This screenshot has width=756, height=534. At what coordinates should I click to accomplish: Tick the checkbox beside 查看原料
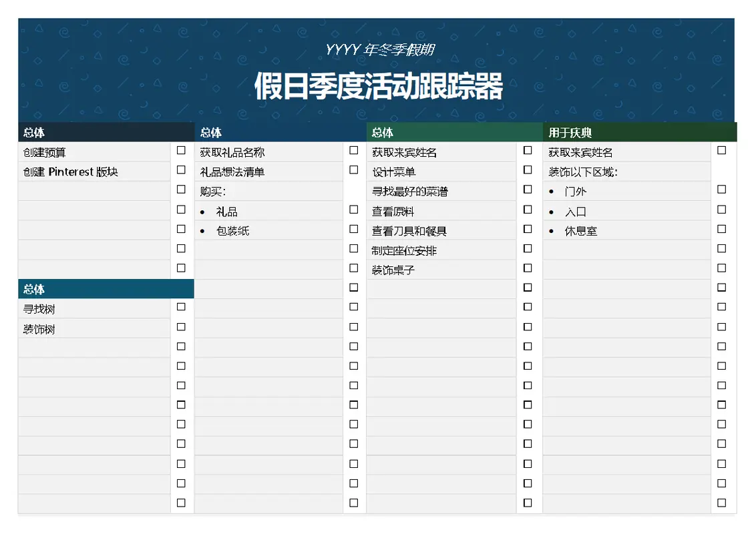point(528,209)
